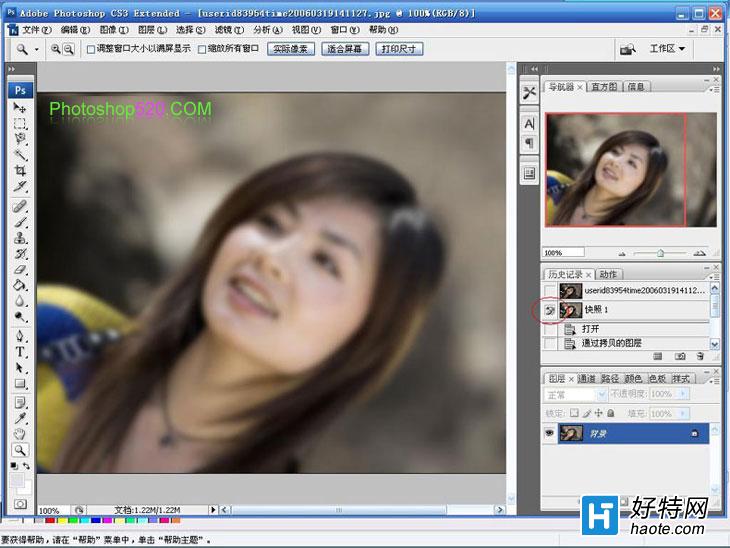Screen dimensions: 730x548
Task: Select the Magic Wand tool
Action: click(20, 155)
